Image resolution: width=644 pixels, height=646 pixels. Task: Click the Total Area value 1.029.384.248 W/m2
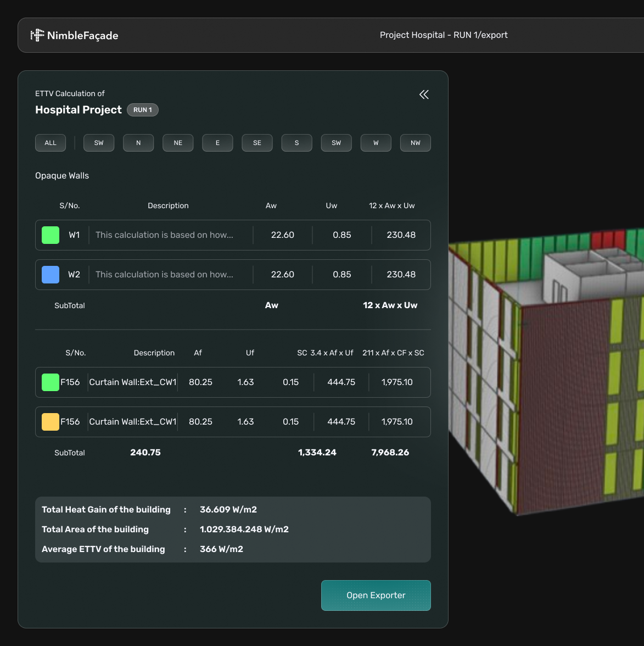pos(244,530)
